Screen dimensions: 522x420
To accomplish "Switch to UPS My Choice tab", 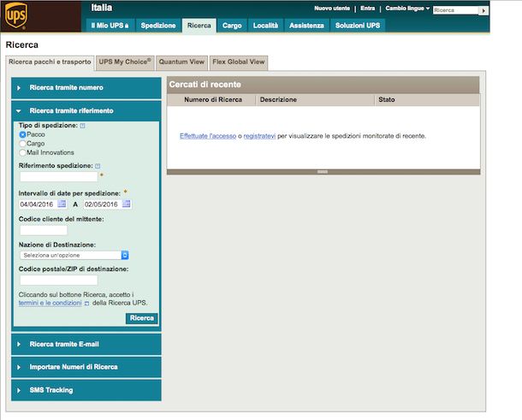I will pyautogui.click(x=125, y=62).
